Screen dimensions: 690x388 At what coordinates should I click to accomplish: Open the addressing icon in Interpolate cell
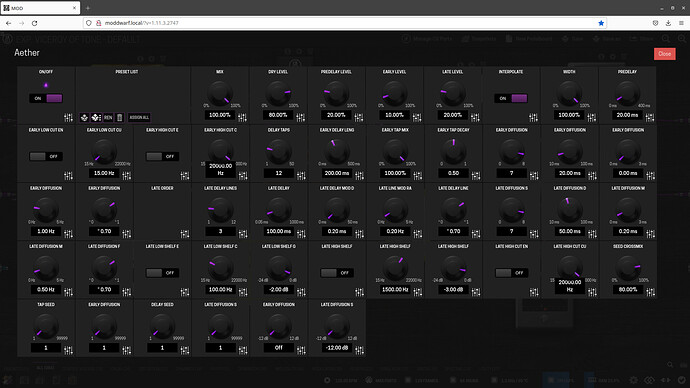(533, 117)
